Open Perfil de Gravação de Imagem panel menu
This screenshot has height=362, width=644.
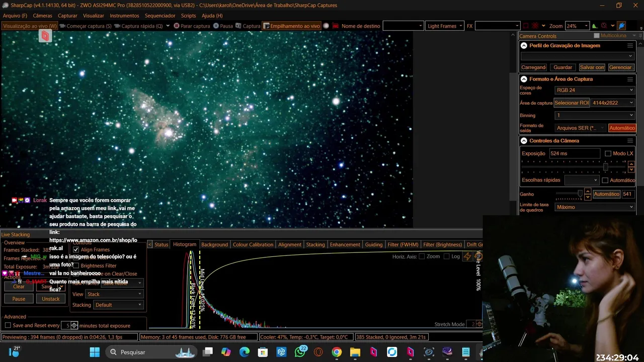(x=630, y=45)
